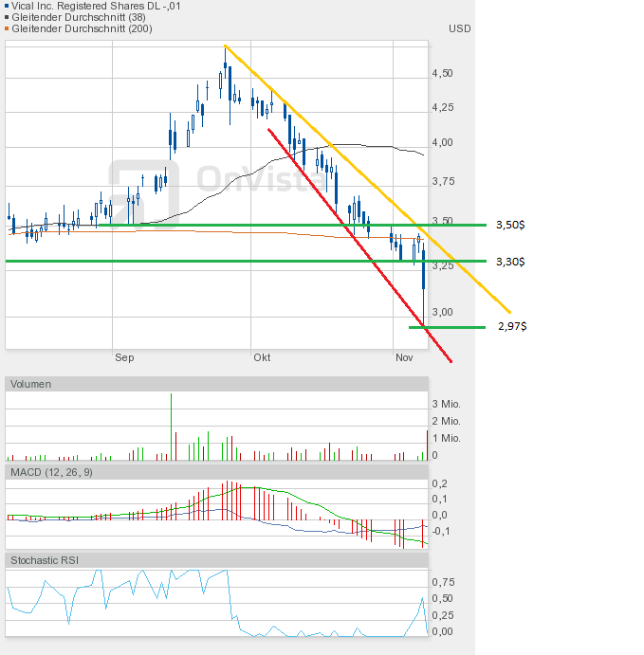Select the Gleitender Durchschnitt (200) legend label
644x655 pixels.
[x=83, y=28]
